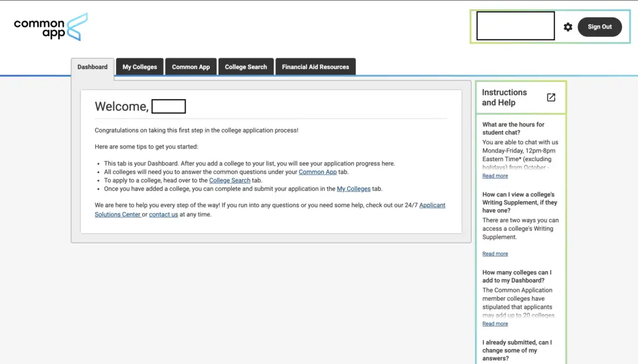This screenshot has width=638, height=364.
Task: Follow the My Colleges link in tips
Action: click(354, 189)
